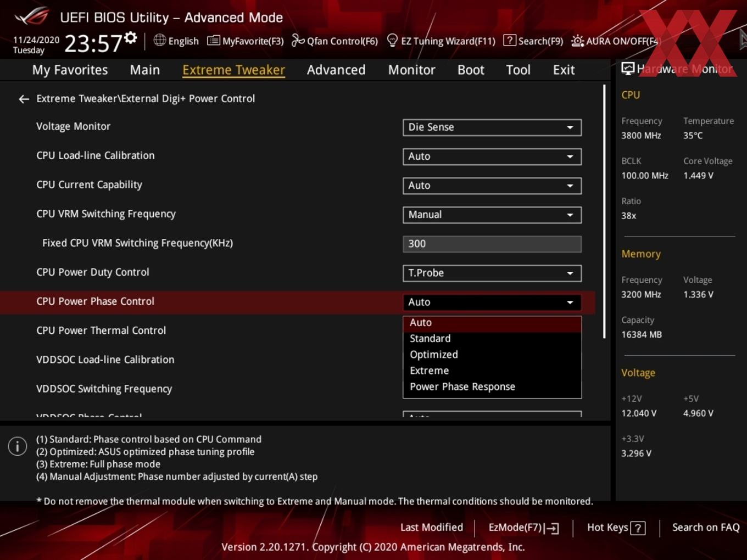Open the Tool tab
The height and width of the screenshot is (560, 747).
tap(518, 70)
